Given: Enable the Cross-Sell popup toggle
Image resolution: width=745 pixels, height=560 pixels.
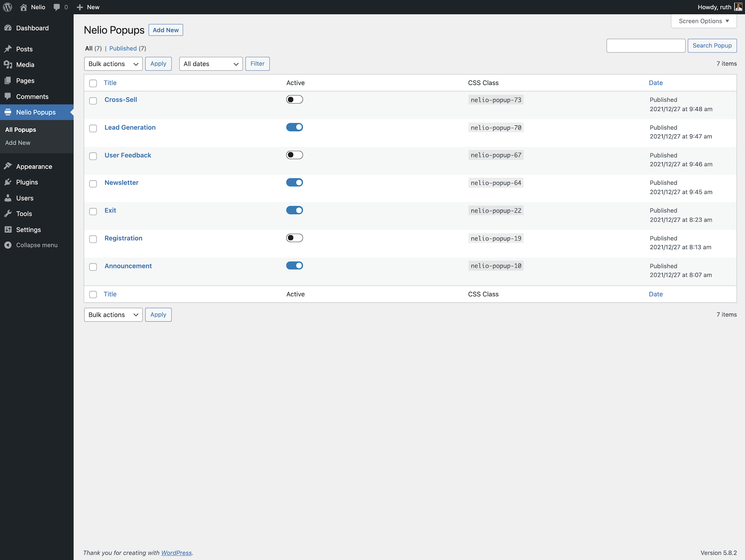Looking at the screenshot, I should [x=295, y=100].
